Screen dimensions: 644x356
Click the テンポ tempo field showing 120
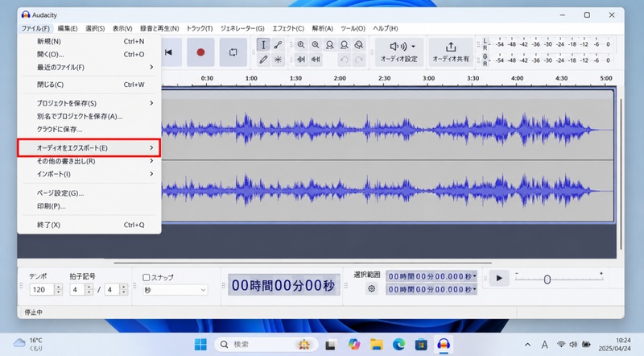pos(42,290)
